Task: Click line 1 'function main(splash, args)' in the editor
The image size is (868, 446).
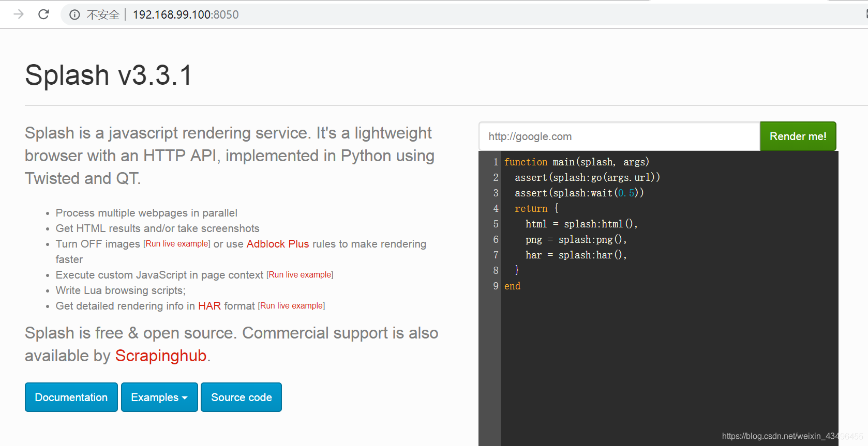Action: coord(577,162)
